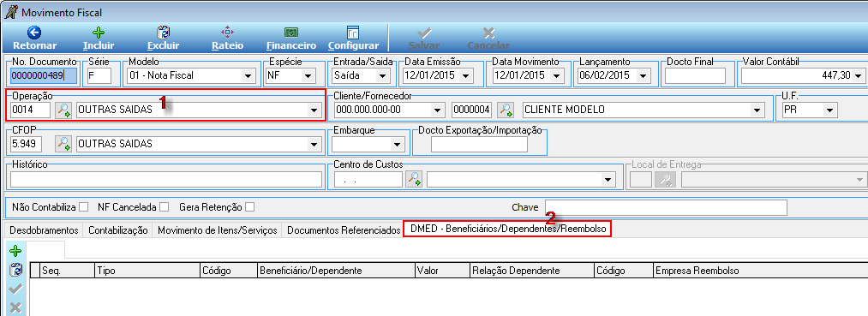
Task: Click the Série field
Action: pos(99,76)
